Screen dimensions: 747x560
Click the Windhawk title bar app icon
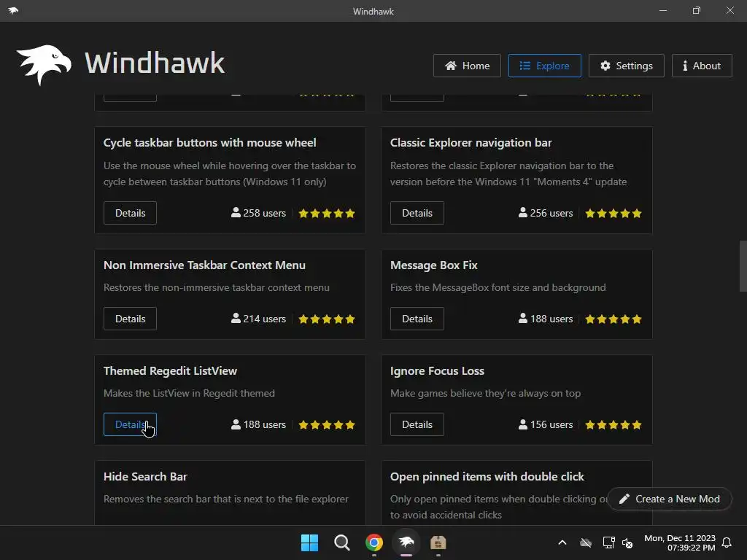(13, 10)
